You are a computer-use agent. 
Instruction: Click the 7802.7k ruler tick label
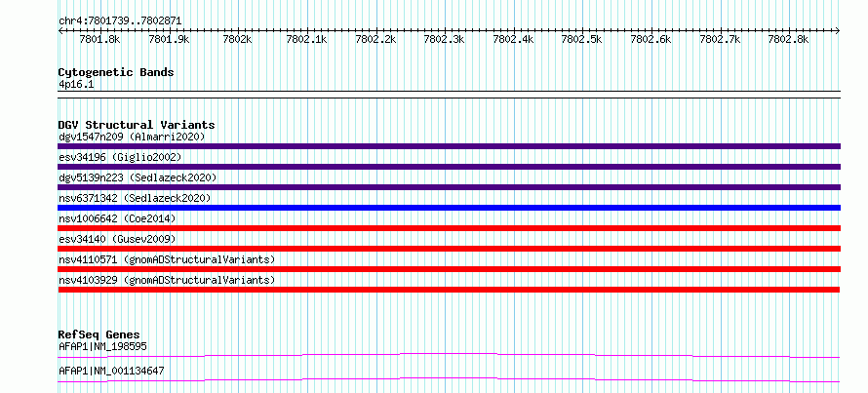720,40
